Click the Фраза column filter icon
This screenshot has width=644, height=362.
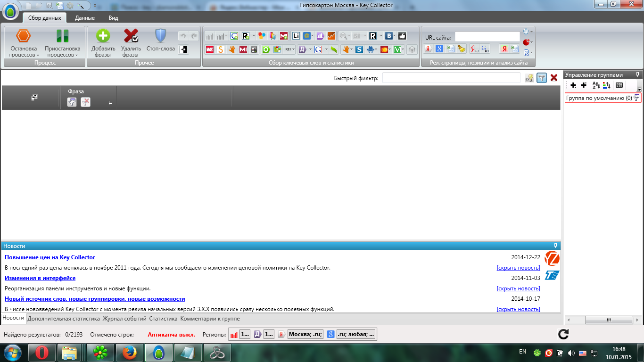(x=72, y=101)
